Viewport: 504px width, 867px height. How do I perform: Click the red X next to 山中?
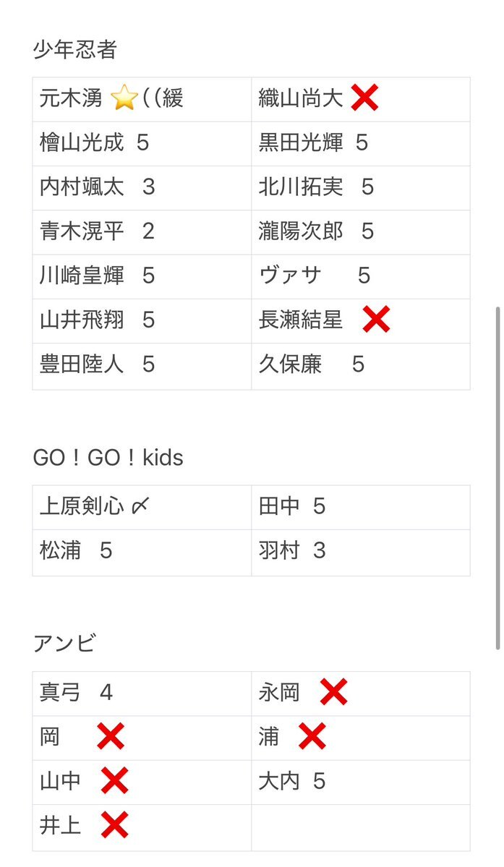pos(115,781)
